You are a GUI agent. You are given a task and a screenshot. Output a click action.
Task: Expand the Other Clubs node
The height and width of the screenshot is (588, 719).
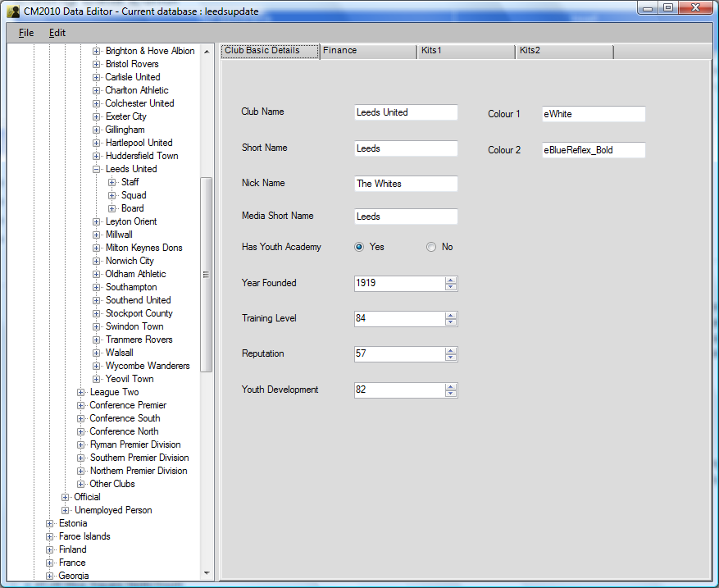coord(80,484)
